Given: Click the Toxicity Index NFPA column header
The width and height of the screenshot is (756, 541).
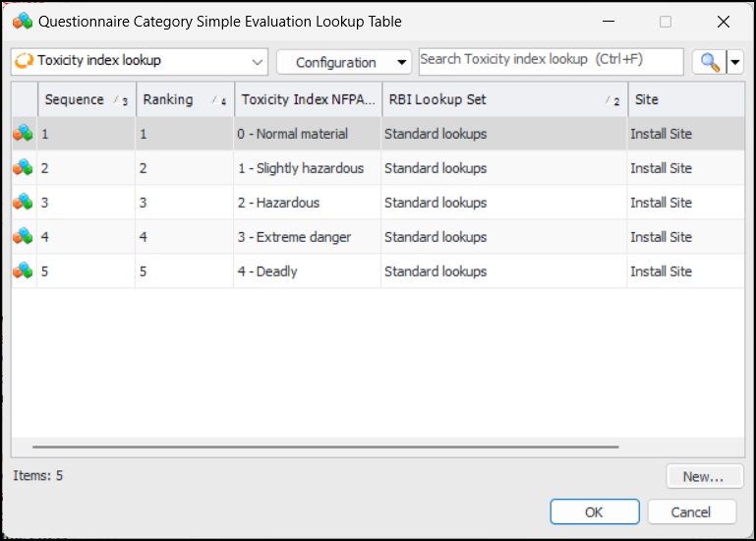Looking at the screenshot, I should (307, 99).
